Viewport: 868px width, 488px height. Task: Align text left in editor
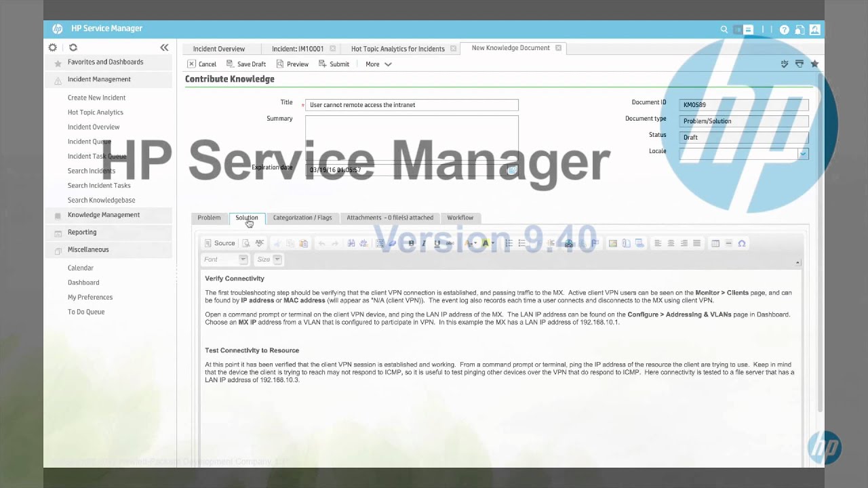(658, 243)
